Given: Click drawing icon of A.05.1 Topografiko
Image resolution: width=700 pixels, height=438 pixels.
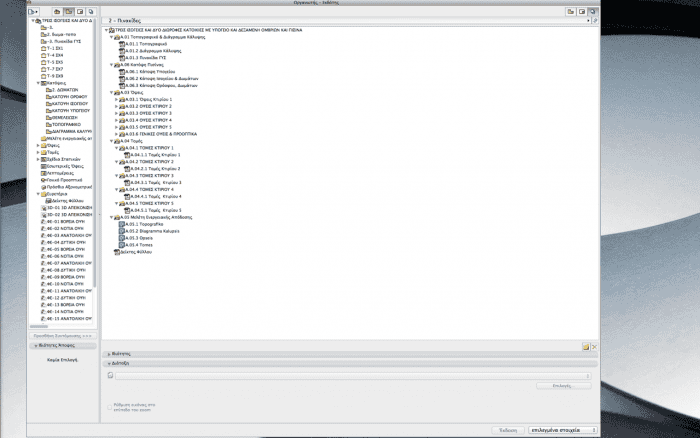Looking at the screenshot, I should tap(122, 224).
